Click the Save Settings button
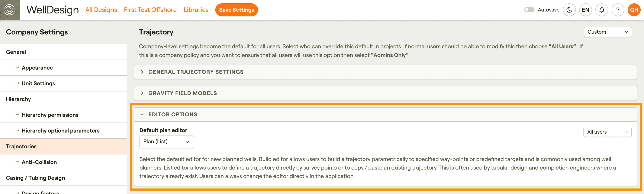This screenshot has height=194, width=644. click(x=236, y=10)
